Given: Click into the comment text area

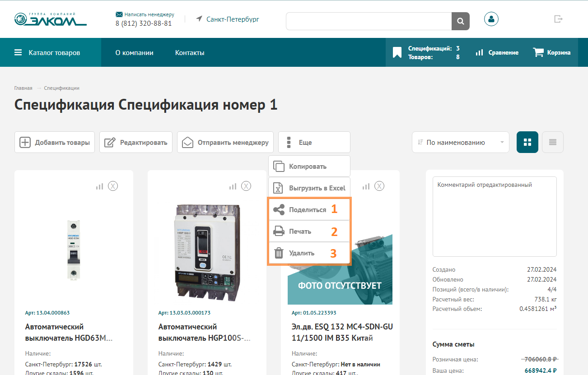Looking at the screenshot, I should [494, 217].
